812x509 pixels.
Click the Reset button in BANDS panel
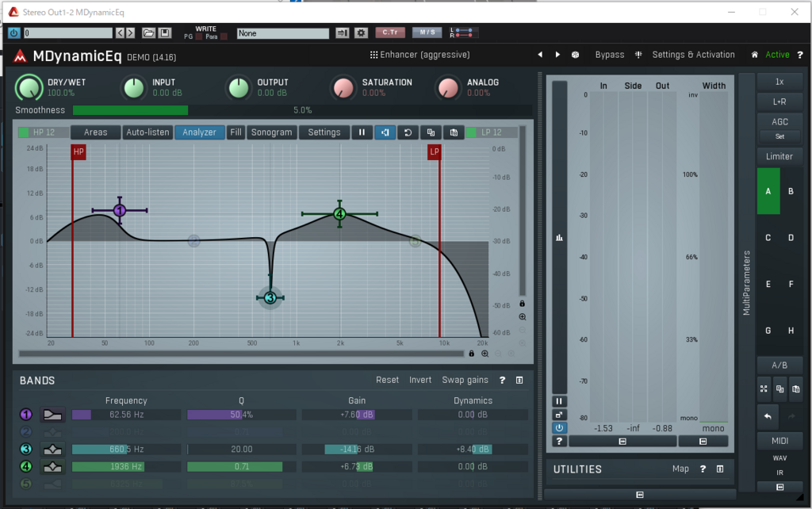pos(387,380)
